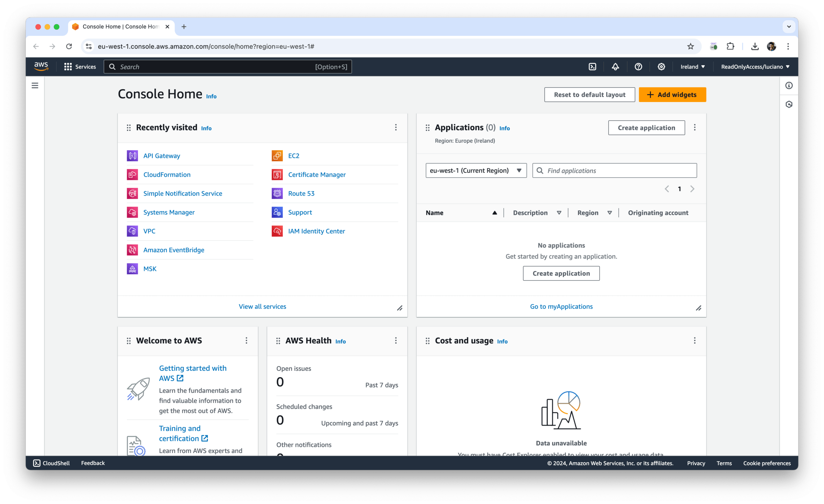The image size is (824, 504).
Task: Click the Add widgets button
Action: [x=672, y=95]
